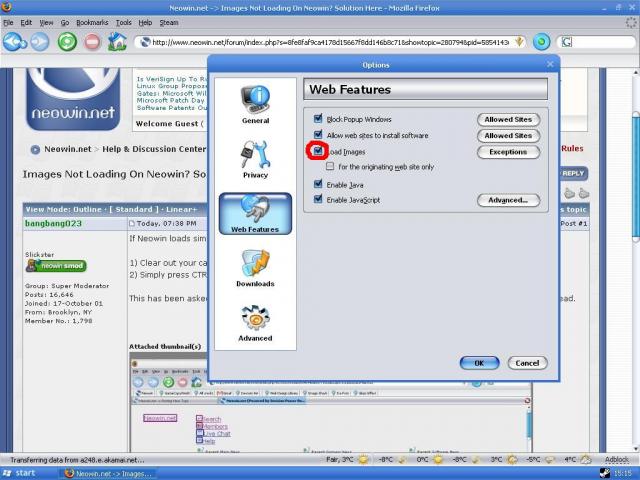Image resolution: width=640 pixels, height=480 pixels.
Task: Click bangbang023 username link
Action: [x=53, y=223]
